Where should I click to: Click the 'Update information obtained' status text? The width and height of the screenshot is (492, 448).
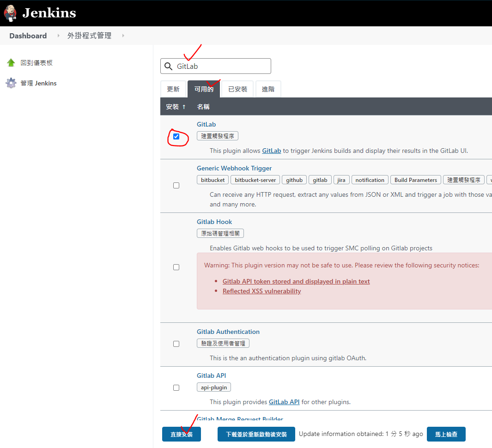[x=361, y=434]
